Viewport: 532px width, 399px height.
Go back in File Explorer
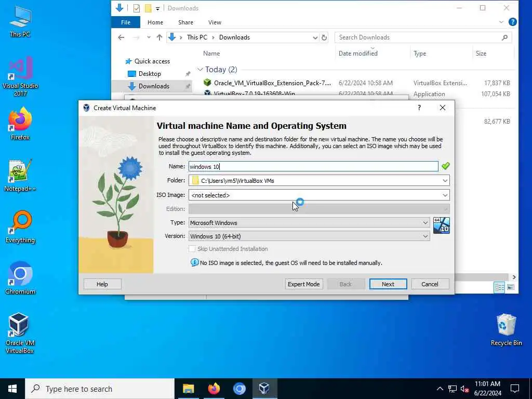[x=121, y=37]
